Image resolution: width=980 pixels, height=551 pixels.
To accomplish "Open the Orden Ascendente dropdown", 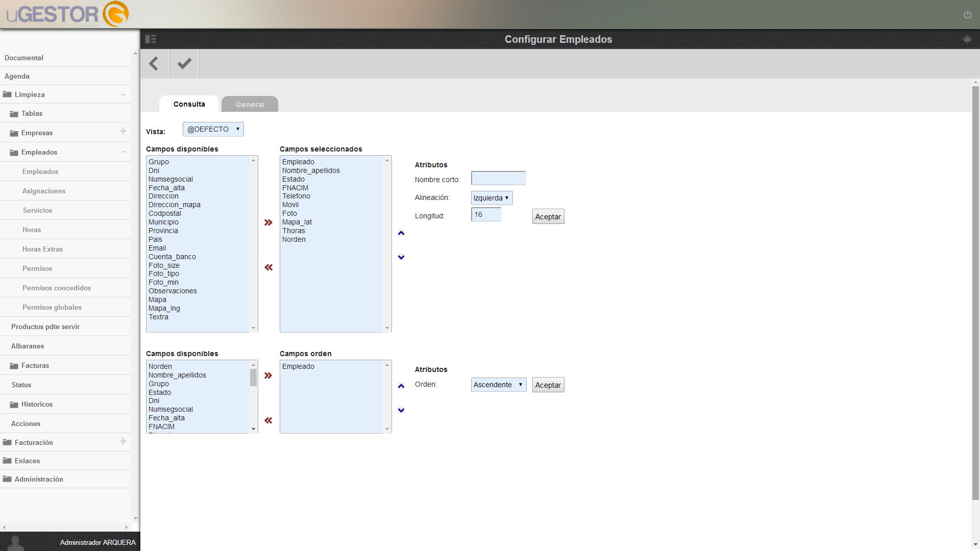I will coord(499,385).
